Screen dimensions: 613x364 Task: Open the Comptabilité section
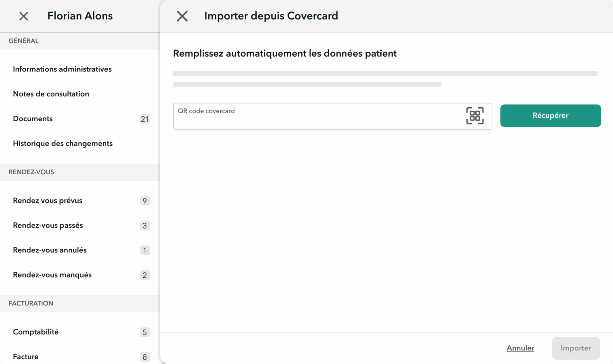pyautogui.click(x=36, y=332)
